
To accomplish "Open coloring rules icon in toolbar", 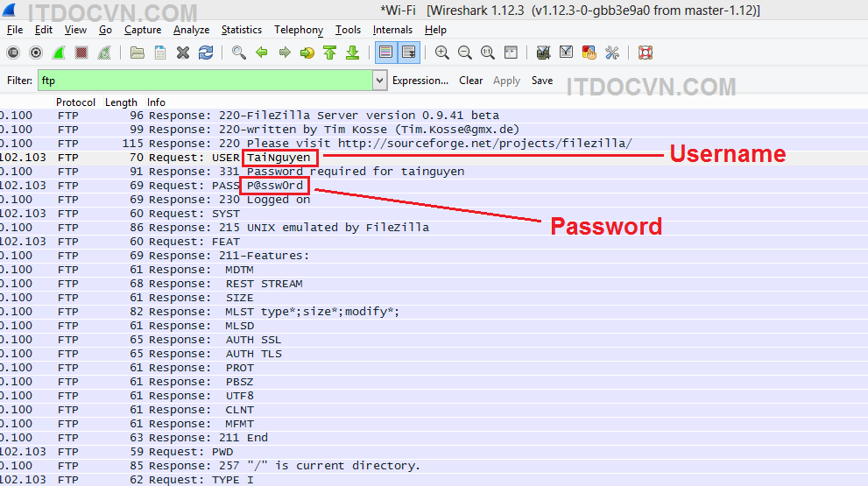I will point(589,53).
